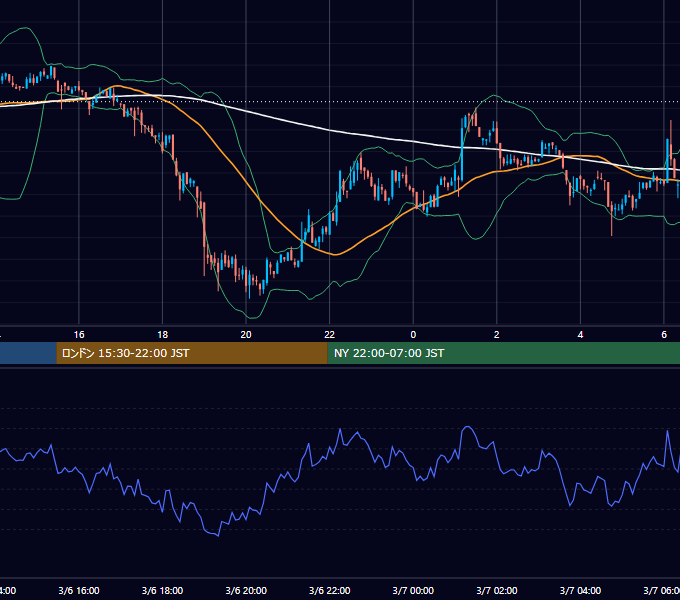Click the 22 hour axis label

point(330,335)
